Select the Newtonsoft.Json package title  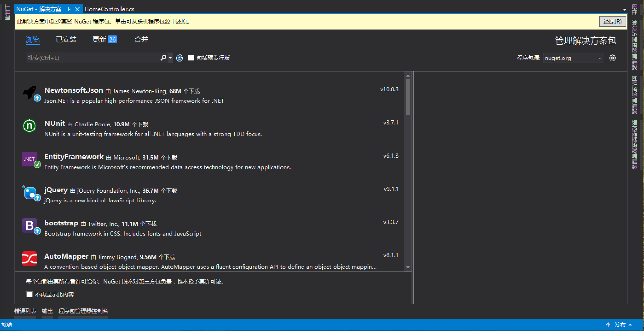(x=73, y=90)
